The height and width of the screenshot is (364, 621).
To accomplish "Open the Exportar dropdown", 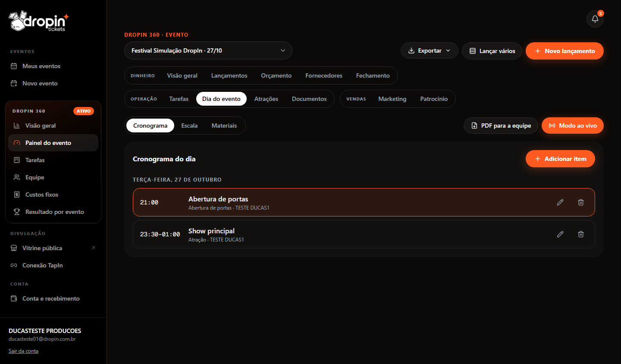I will click(x=429, y=50).
